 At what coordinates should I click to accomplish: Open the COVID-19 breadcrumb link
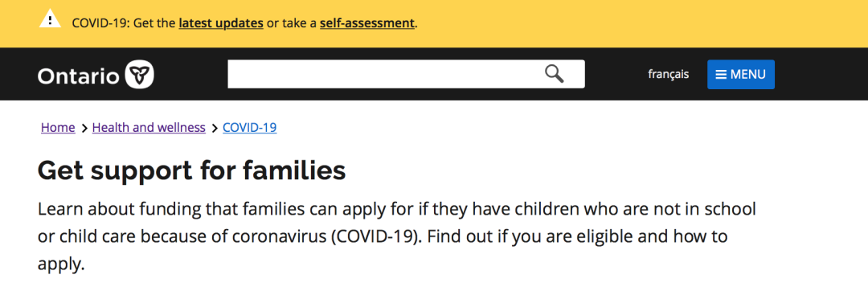point(250,128)
